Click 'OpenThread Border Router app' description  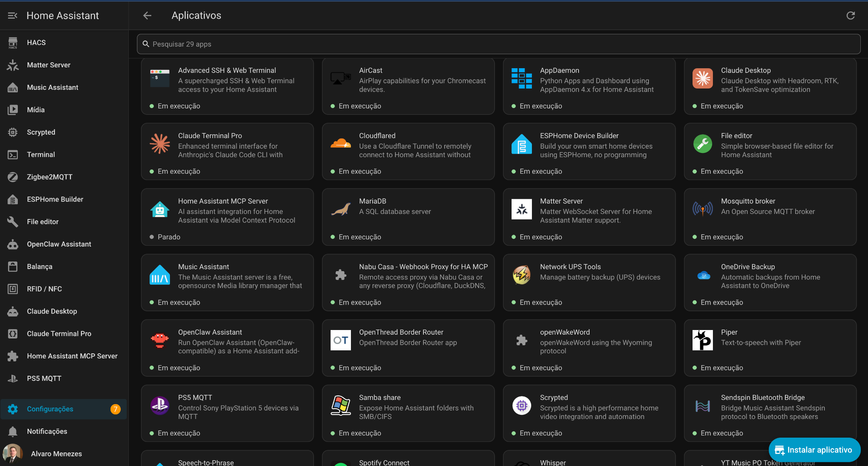(408, 342)
